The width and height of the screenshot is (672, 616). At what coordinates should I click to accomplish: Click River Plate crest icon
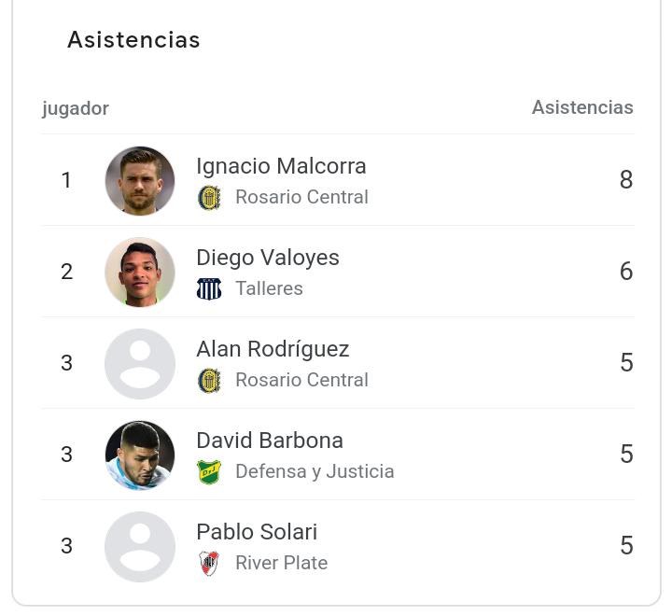[209, 564]
